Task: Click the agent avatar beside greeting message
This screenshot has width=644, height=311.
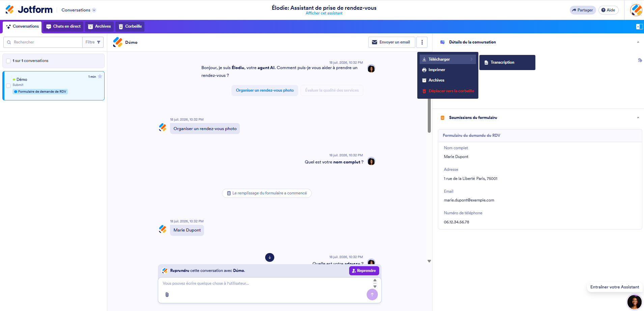Action: tap(371, 69)
